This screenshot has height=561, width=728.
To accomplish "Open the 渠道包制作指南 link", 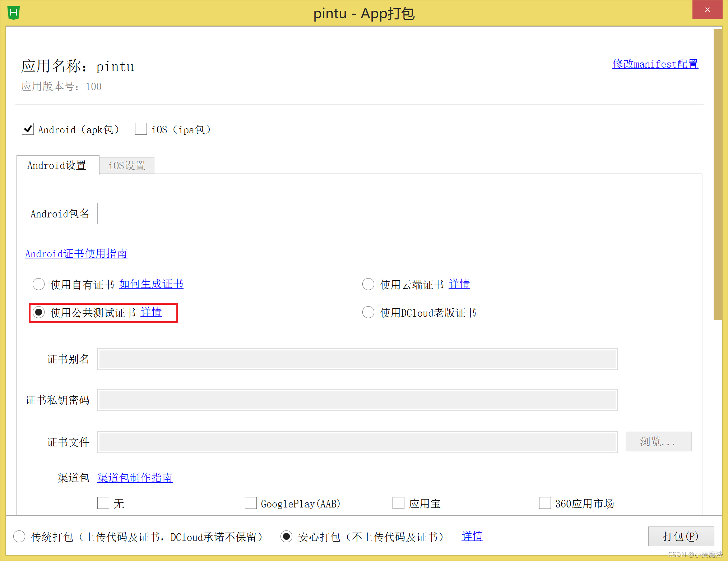I will tap(135, 478).
